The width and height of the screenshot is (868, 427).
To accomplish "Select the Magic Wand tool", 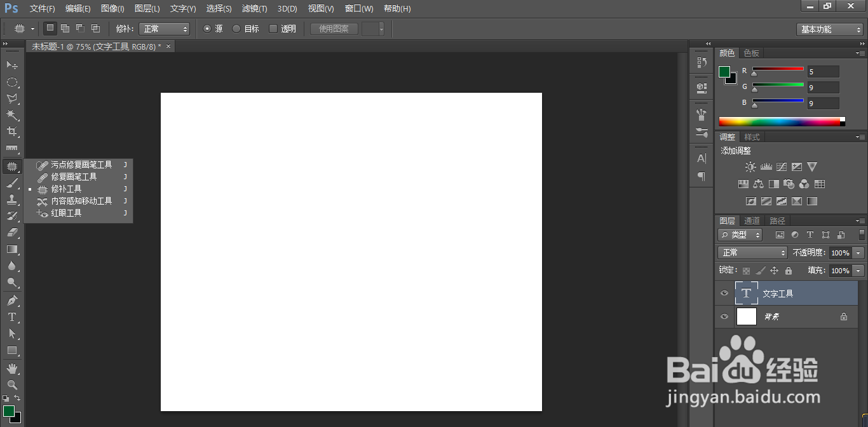I will [x=12, y=115].
